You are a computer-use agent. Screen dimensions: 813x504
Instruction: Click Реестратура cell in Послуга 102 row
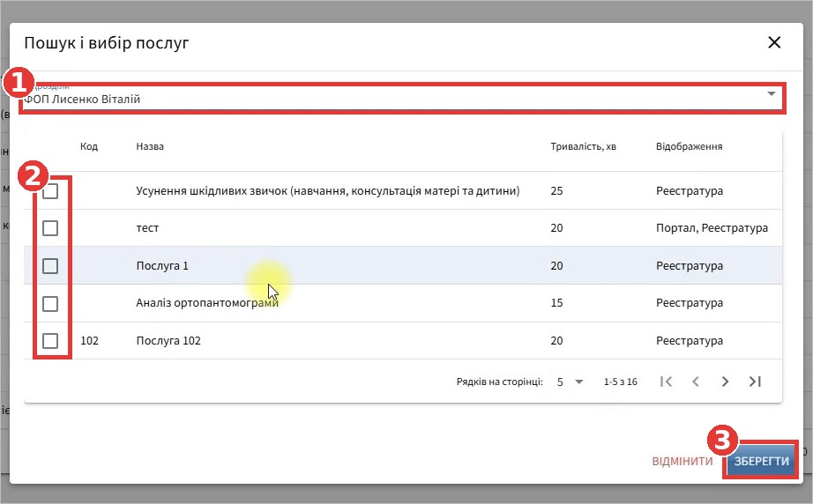[x=690, y=341]
